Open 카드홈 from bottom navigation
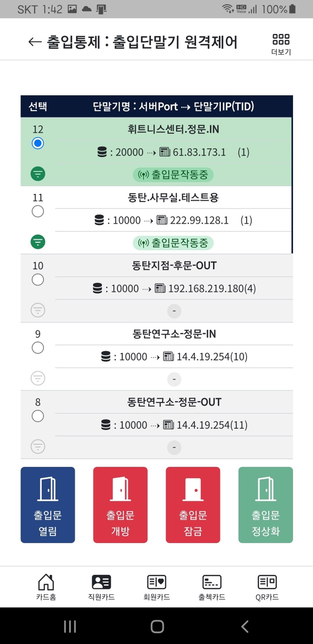Viewport: 313px width, 644px height. 46,587
